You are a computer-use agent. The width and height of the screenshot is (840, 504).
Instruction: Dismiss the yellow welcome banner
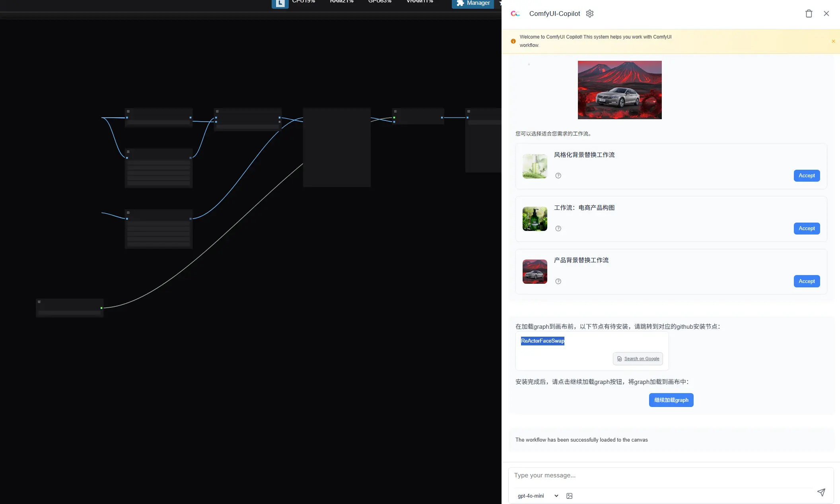click(x=833, y=41)
